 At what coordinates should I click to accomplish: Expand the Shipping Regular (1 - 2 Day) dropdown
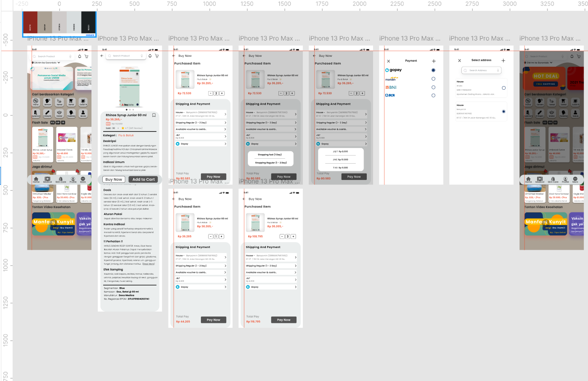(x=225, y=123)
